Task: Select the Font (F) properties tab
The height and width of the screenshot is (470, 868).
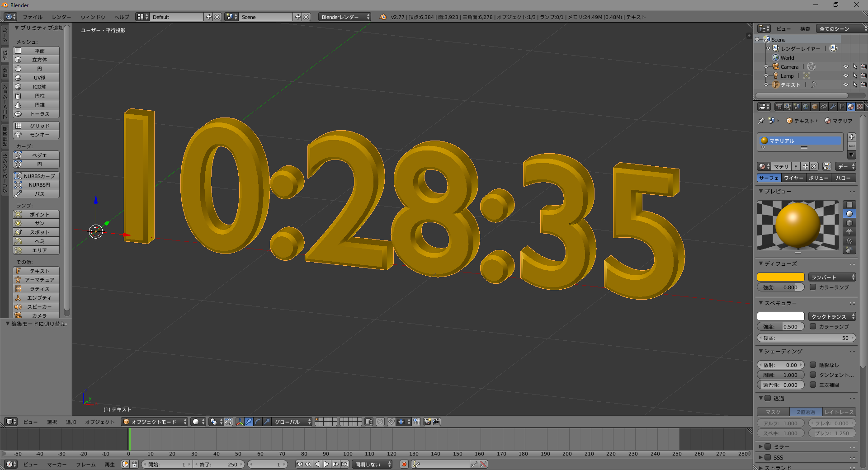Action: tap(841, 107)
